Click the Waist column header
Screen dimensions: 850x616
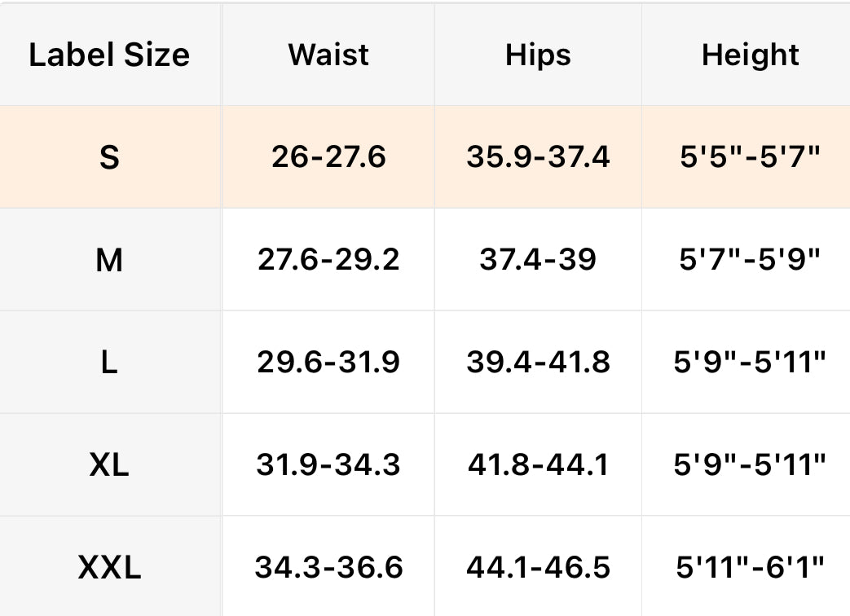tap(328, 55)
